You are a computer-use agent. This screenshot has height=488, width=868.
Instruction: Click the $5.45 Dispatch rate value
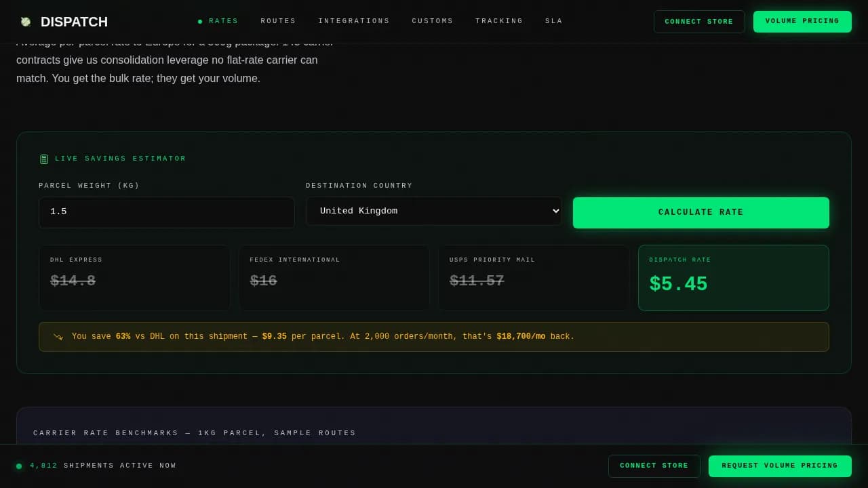click(678, 284)
